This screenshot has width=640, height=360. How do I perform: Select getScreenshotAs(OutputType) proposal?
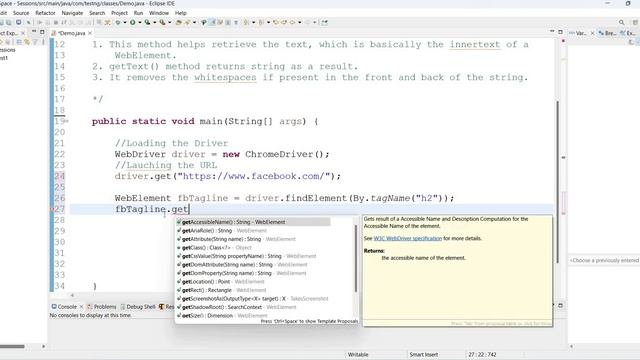253,299
